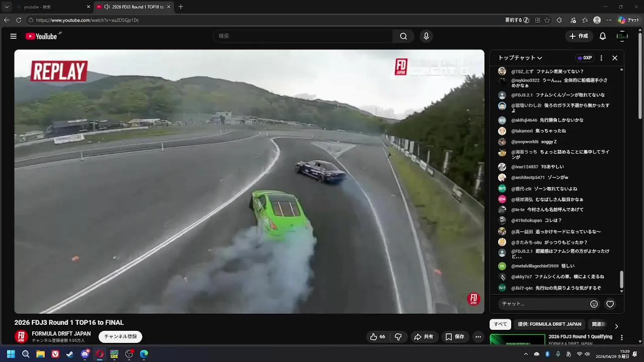Open 2026 FDJ3 Round 1 Qualifying thumbnail
644x362 pixels.
(x=517, y=339)
